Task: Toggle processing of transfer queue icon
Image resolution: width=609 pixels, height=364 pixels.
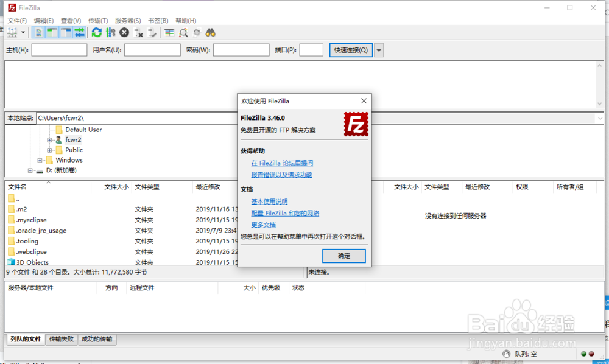Action: (111, 33)
